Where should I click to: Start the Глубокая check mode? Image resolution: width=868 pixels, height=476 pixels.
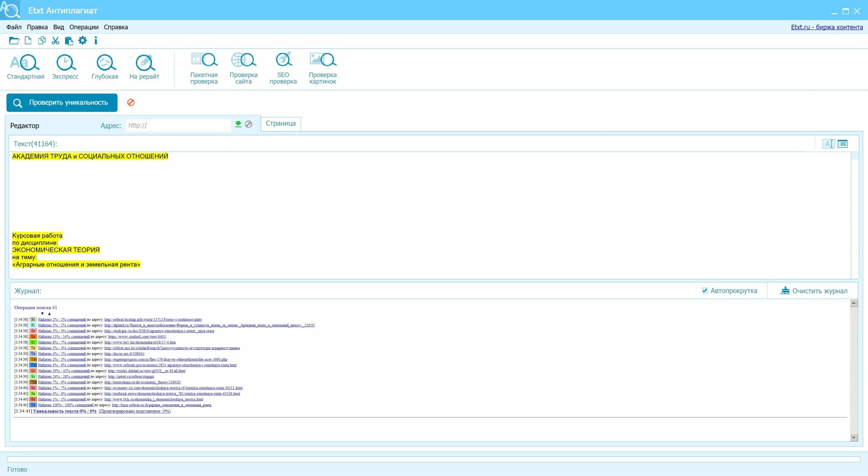(105, 67)
